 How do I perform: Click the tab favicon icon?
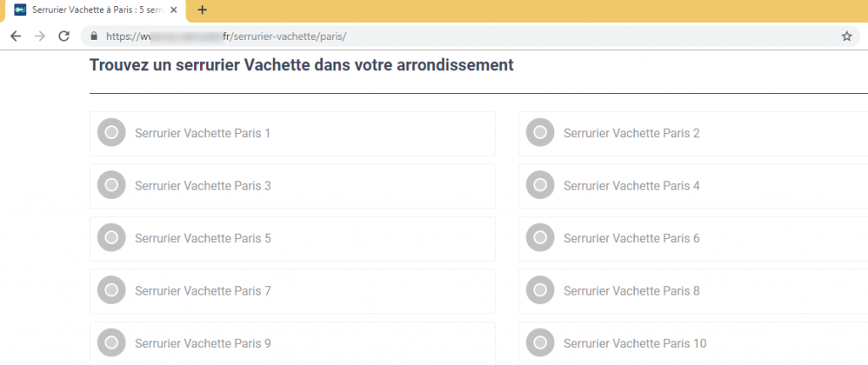[x=20, y=10]
